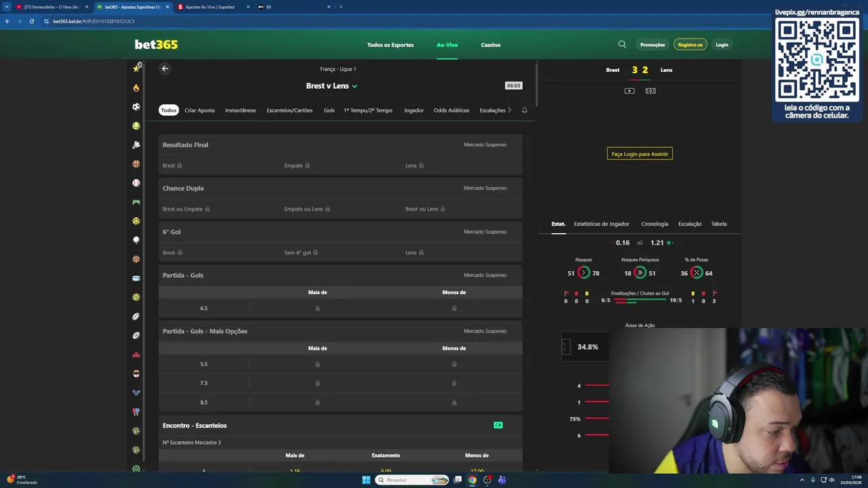Open the flame popular icon in sidebar
This screenshot has height=488, width=868.
click(136, 87)
